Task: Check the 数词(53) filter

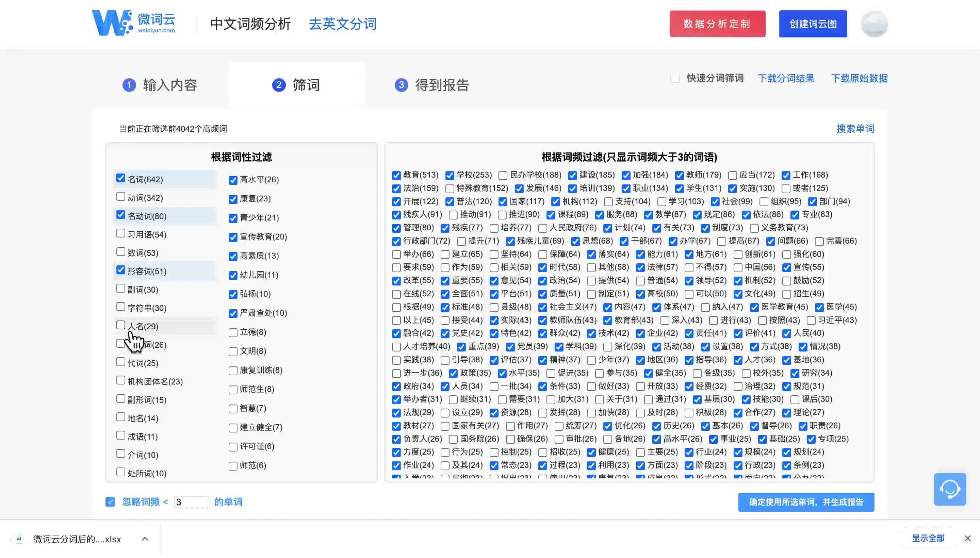Action: click(x=121, y=252)
